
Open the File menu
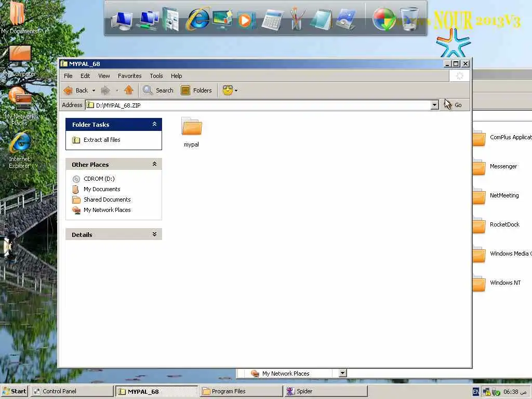[68, 76]
